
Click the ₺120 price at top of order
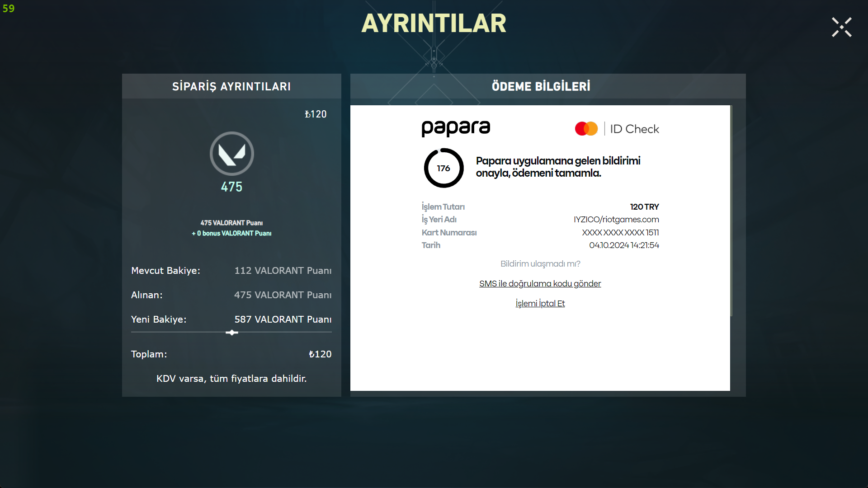click(316, 114)
